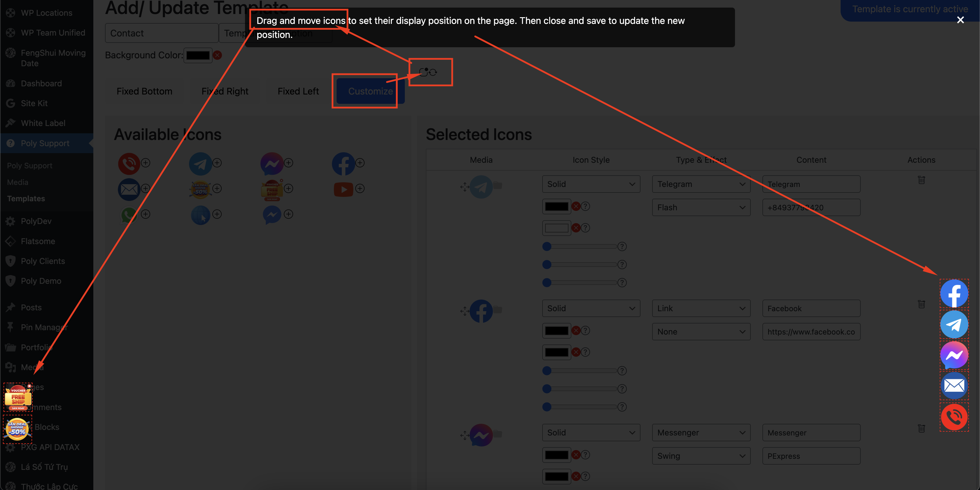The width and height of the screenshot is (980, 490).
Task: Click the Background Color black swatch
Action: [198, 55]
